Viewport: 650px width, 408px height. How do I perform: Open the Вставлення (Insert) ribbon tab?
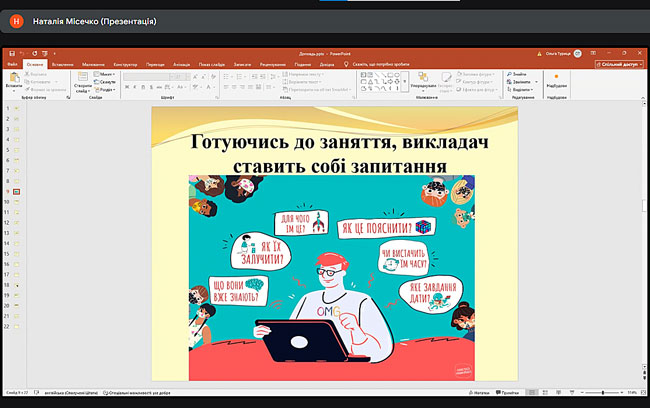[61, 63]
